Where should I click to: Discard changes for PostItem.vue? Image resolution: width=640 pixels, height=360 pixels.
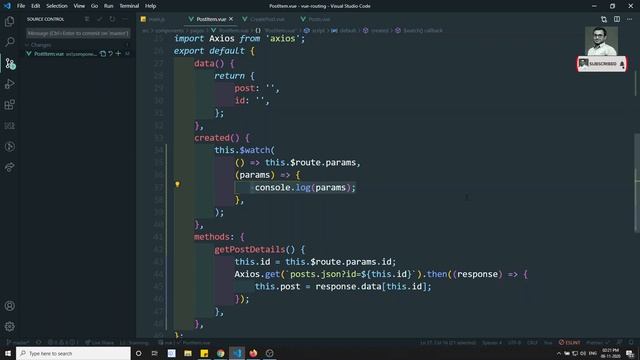(111, 53)
